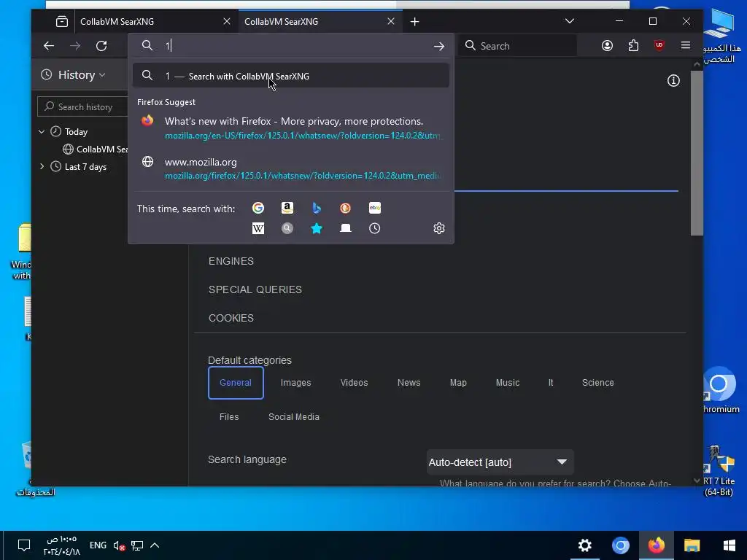Click the ENG language indicator
Image resolution: width=747 pixels, height=560 pixels.
coord(98,545)
